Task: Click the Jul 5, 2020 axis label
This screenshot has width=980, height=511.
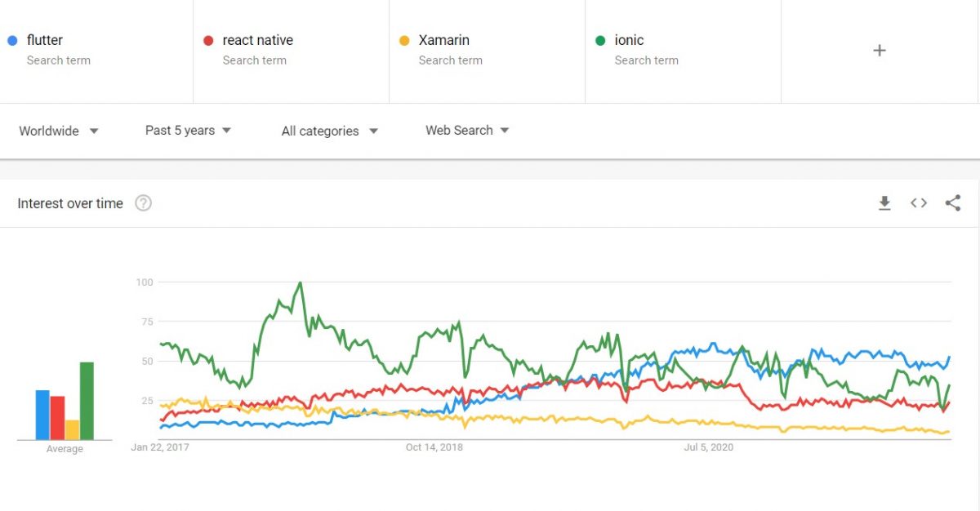Action: [x=708, y=447]
